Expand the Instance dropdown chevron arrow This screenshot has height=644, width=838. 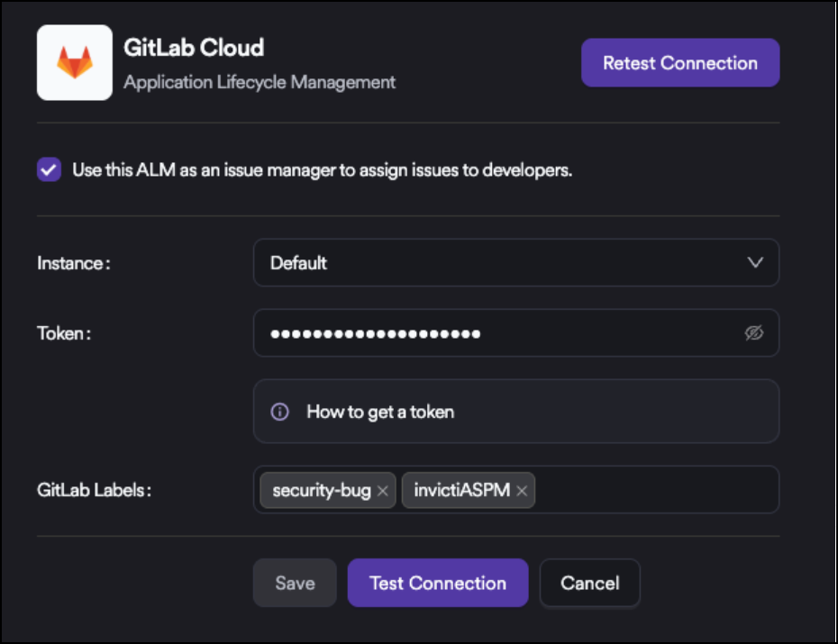[x=755, y=263]
